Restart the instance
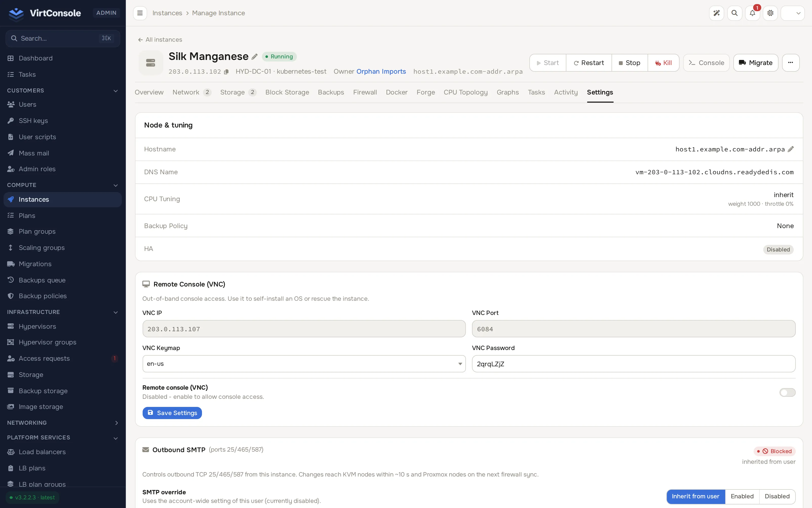Viewport: 812px width, 508px height. click(588, 63)
